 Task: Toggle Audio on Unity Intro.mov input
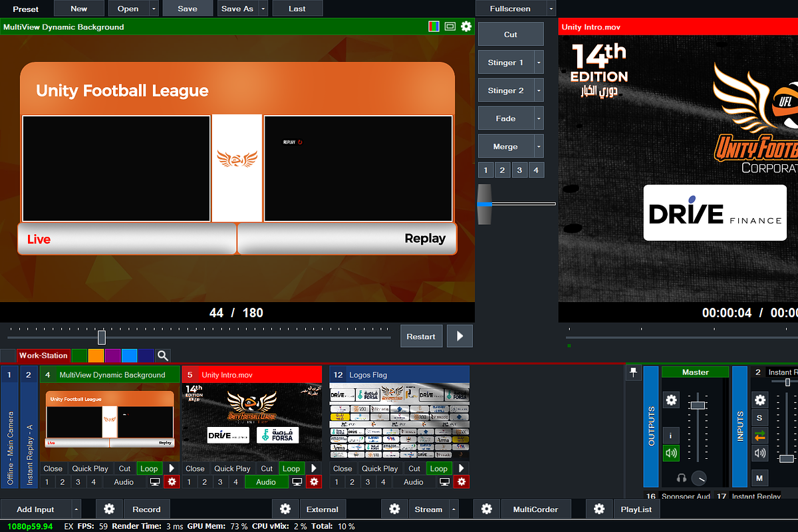click(266, 482)
